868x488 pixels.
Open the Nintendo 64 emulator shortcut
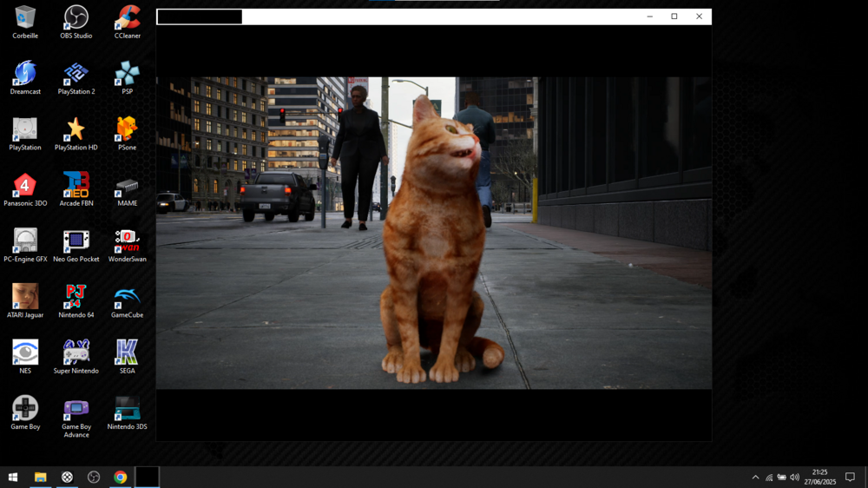click(76, 297)
